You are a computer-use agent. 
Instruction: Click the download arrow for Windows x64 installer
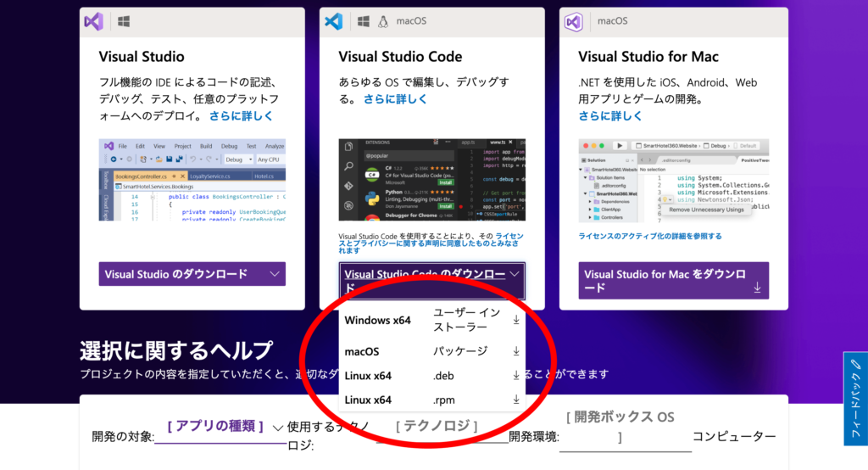coord(516,320)
